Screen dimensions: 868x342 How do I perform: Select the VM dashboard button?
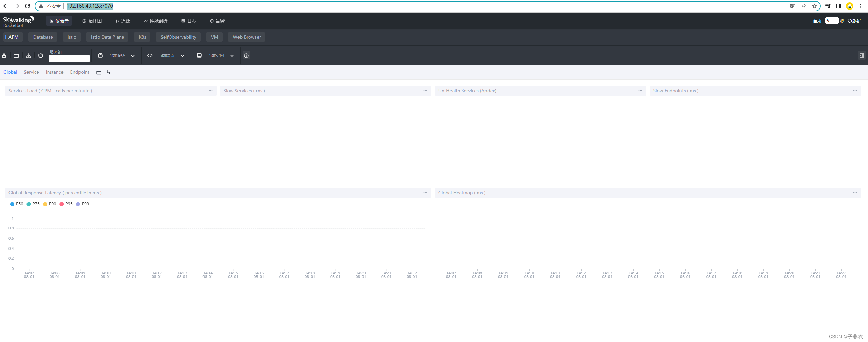point(214,37)
